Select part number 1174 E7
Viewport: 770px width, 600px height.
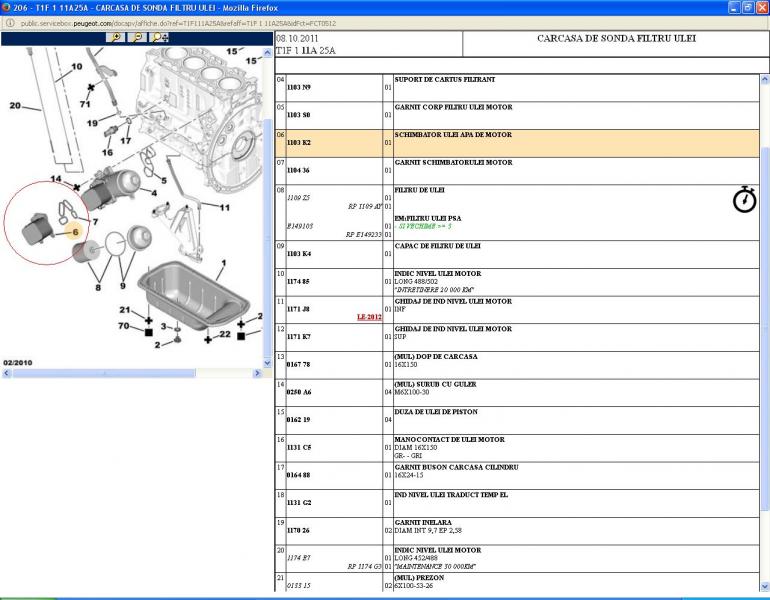point(299,558)
